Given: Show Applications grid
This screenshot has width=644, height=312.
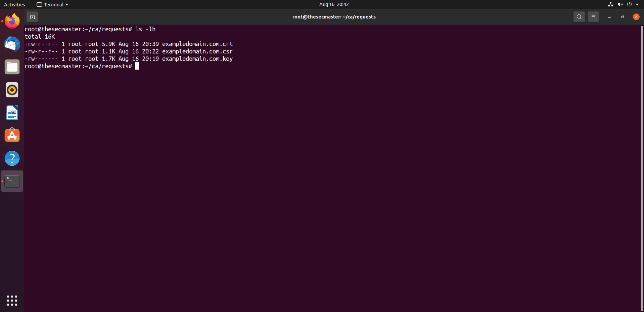Looking at the screenshot, I should click(x=12, y=301).
